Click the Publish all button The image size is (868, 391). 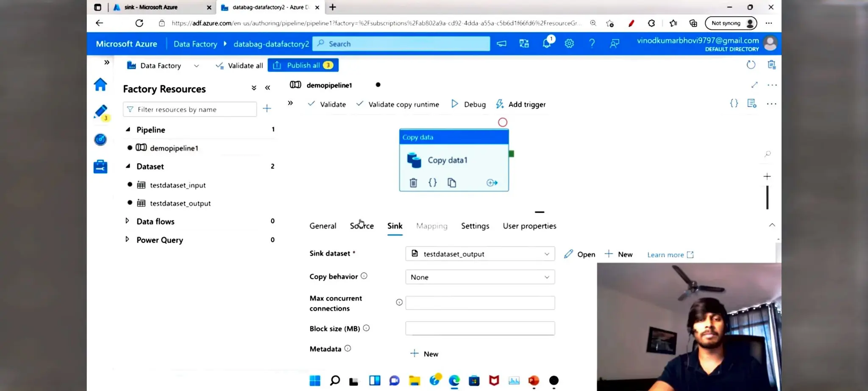coord(303,65)
